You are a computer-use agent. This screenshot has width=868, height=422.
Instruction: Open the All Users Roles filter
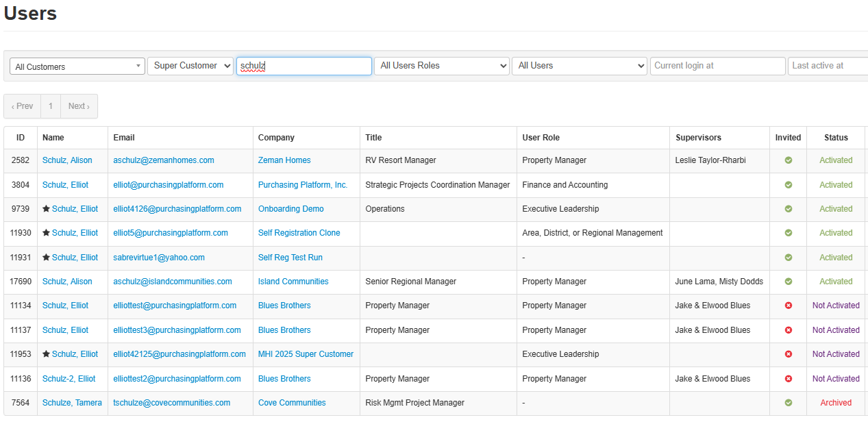tap(441, 66)
